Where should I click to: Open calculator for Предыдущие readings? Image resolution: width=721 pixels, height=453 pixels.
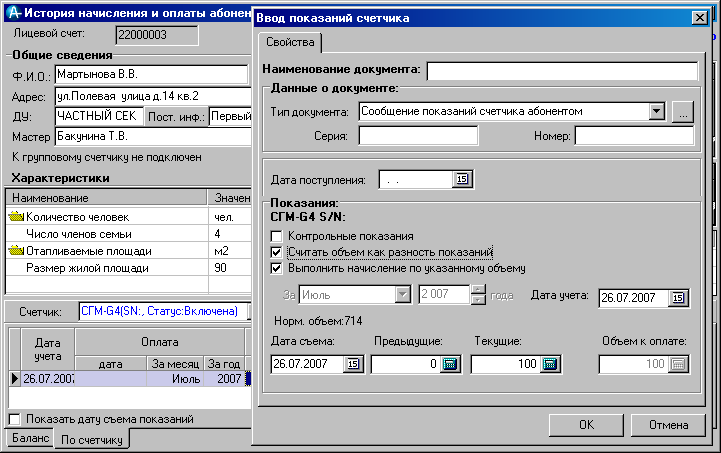coord(448,365)
